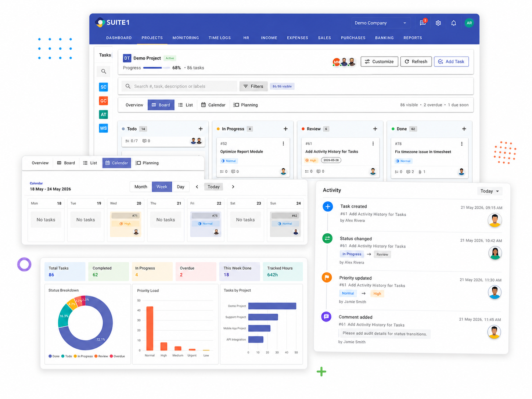This screenshot has width=532, height=399.
Task: Open the messages icon with red badge
Action: 423,22
